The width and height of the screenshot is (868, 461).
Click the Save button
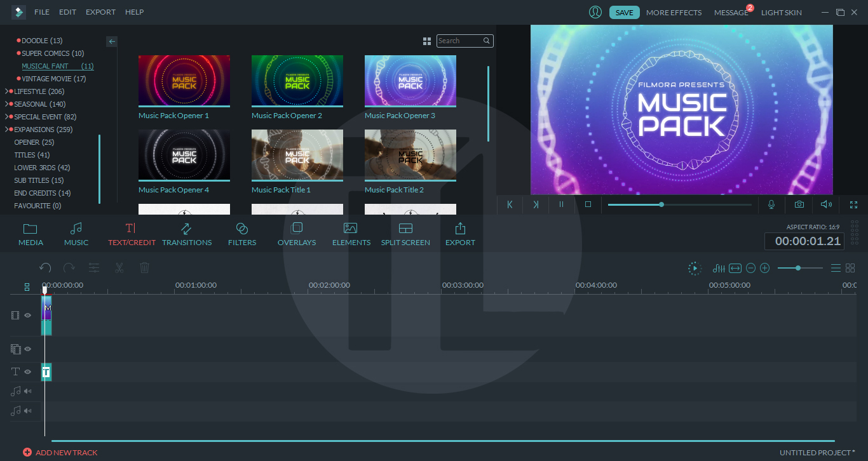(x=625, y=12)
